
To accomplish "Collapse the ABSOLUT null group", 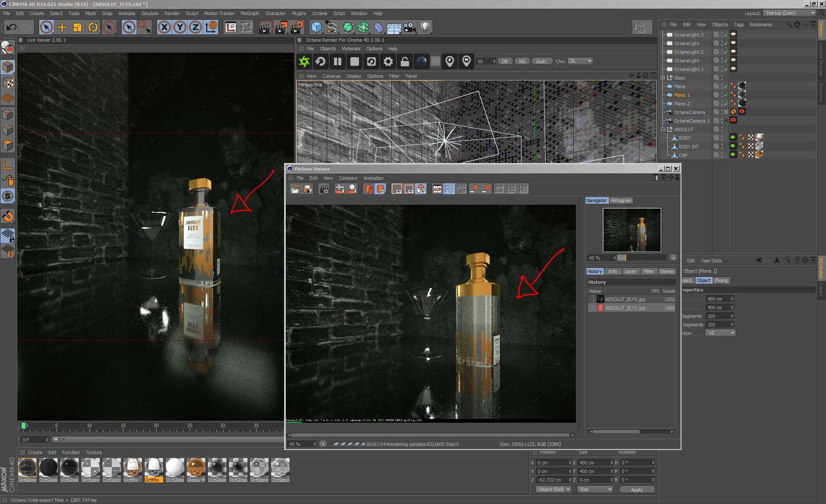I will click(x=663, y=129).
